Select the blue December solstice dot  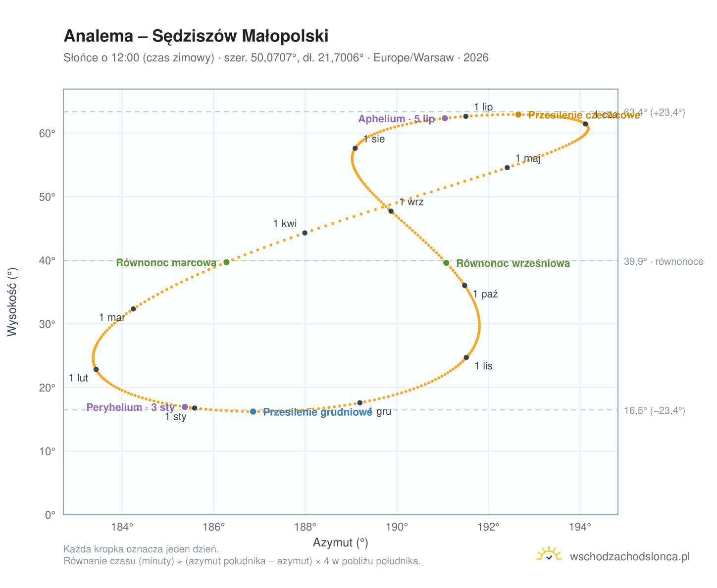tap(253, 412)
